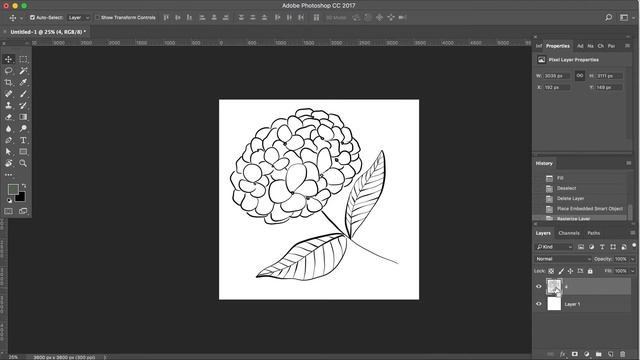Toggle link width and height in Properties

[580, 76]
